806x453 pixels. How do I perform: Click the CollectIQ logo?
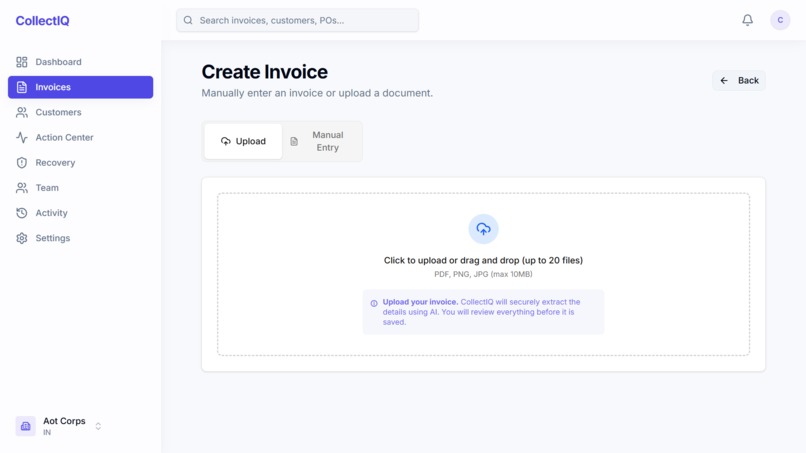(x=42, y=21)
